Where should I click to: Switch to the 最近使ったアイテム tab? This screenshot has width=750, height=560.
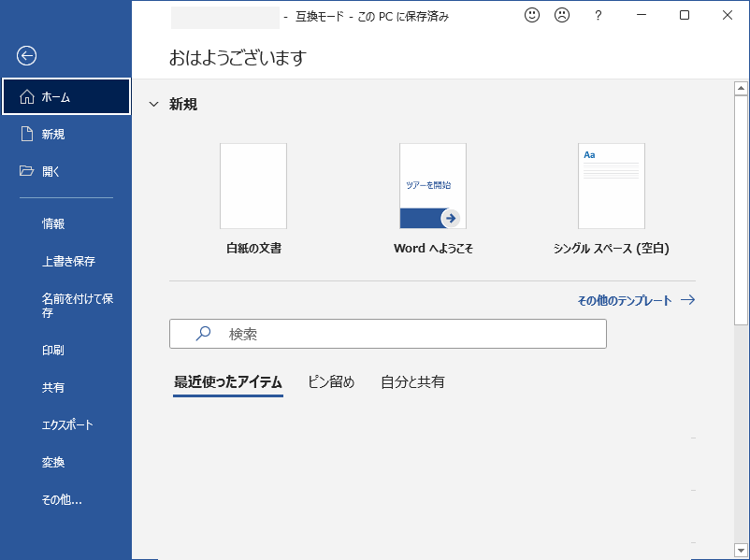tap(227, 382)
